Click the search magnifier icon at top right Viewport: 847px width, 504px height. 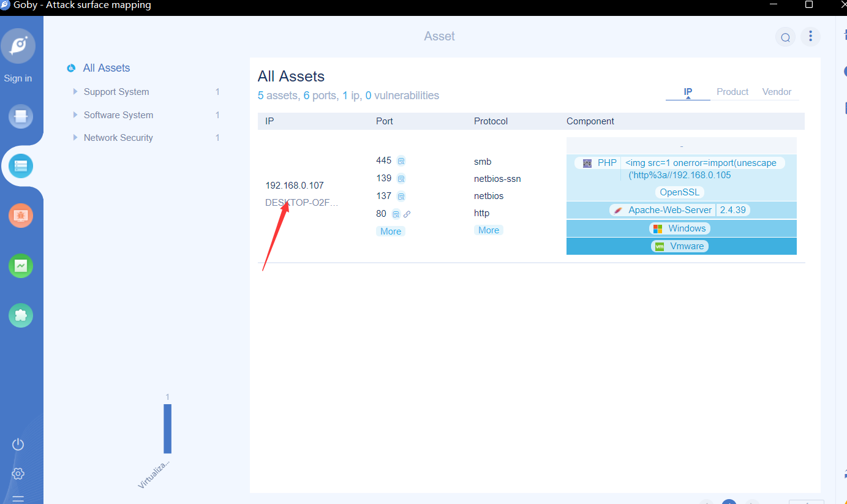coord(785,37)
